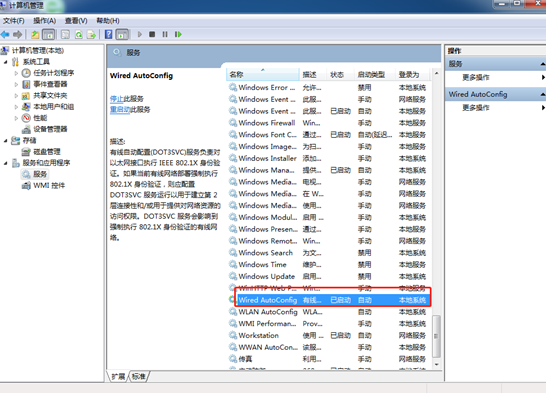Select the Windows Search service row
This screenshot has height=393, width=546.
(x=329, y=253)
